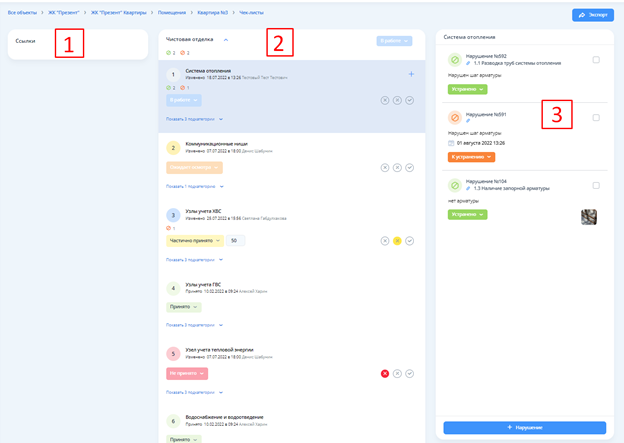Collapse the Чистовая отделка section chevron
The image size is (624, 443).
[x=226, y=40]
